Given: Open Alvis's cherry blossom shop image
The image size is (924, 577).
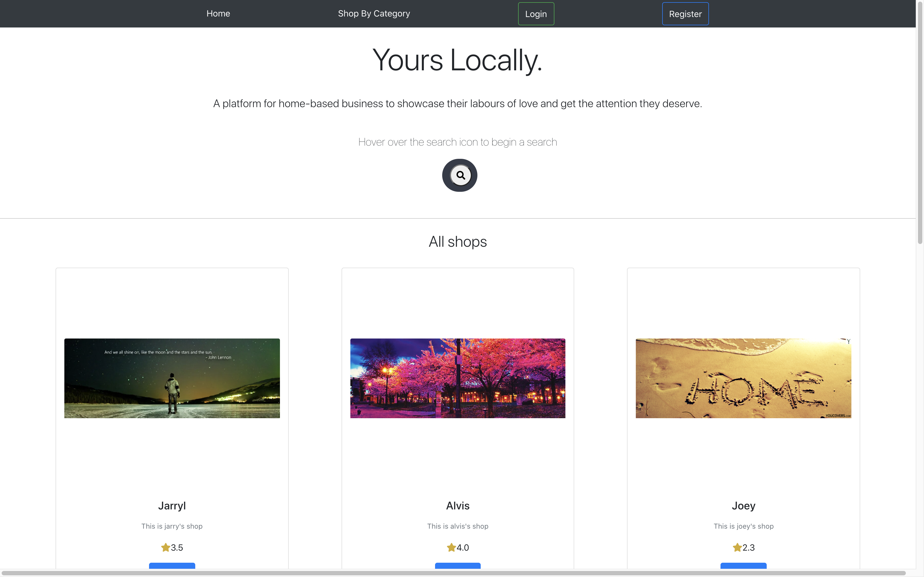Looking at the screenshot, I should click(x=457, y=378).
